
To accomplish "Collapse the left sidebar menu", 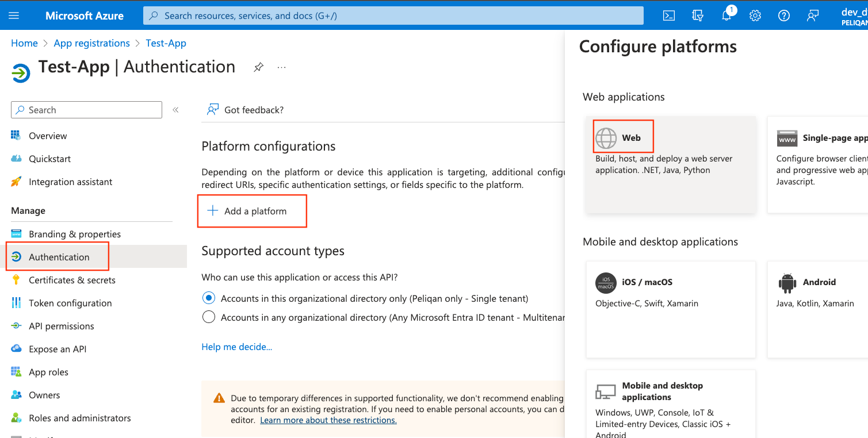I will [x=175, y=110].
